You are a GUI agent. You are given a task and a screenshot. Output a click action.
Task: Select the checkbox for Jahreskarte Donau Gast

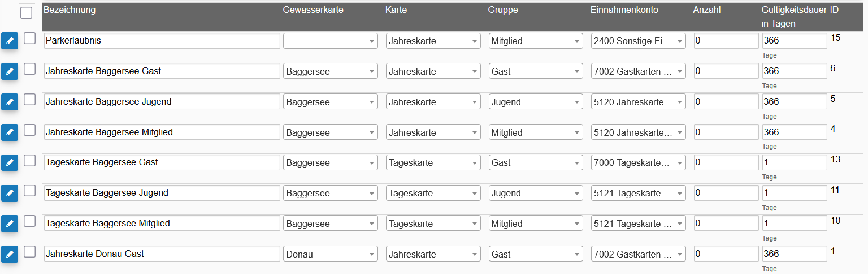point(29,251)
